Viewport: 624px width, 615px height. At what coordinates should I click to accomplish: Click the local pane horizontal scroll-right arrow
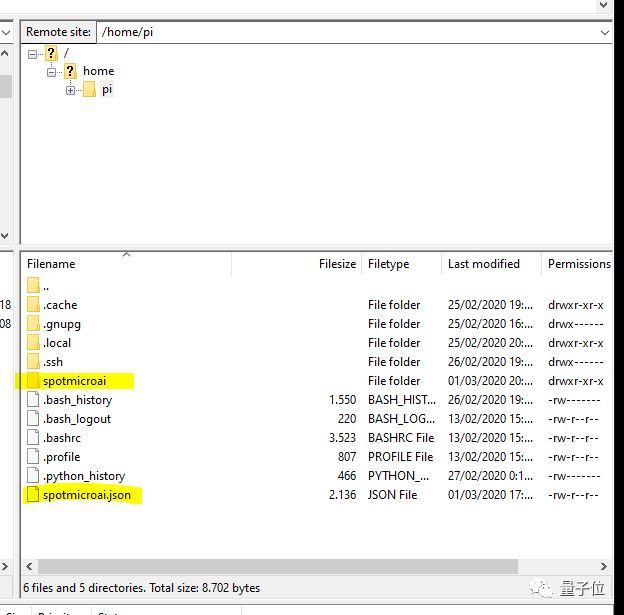[x=5, y=566]
